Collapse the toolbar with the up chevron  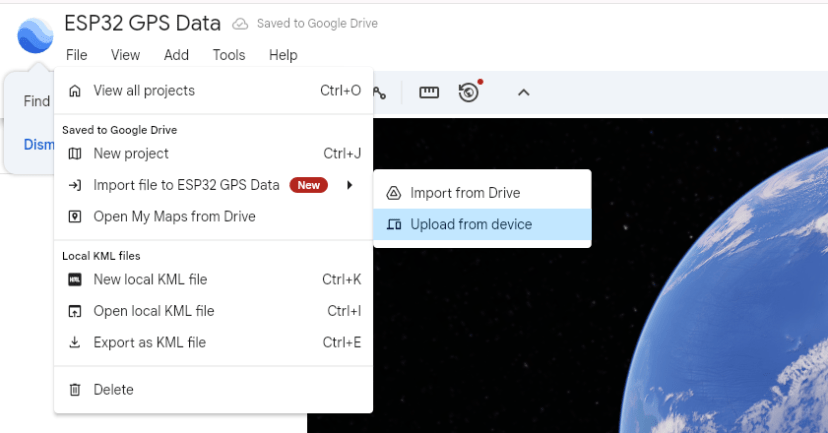tap(523, 92)
